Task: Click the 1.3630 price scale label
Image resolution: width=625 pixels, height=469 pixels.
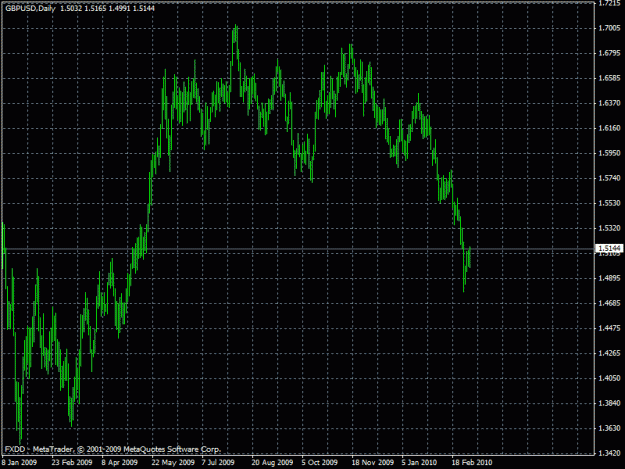Action: click(x=610, y=428)
